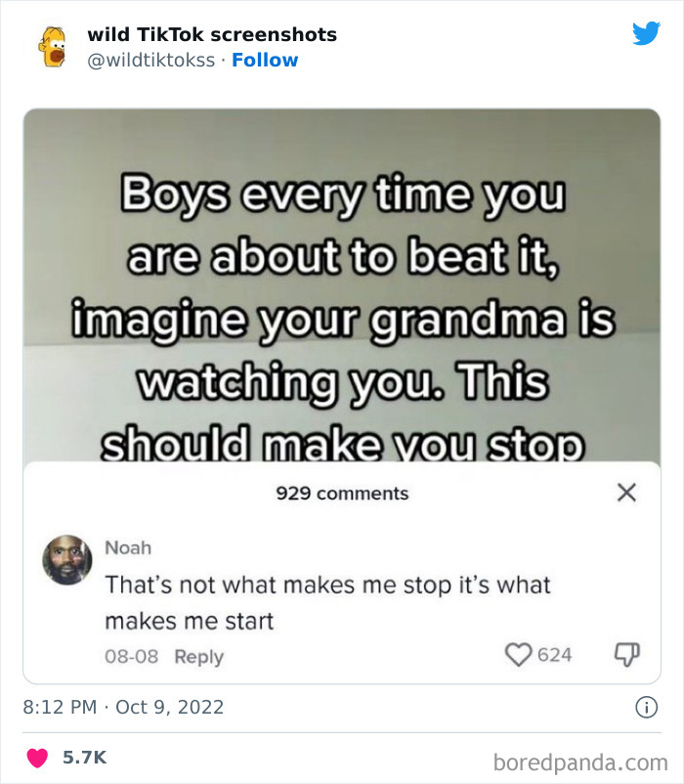Reply to Noah's comment
The image size is (684, 784).
coord(198,655)
